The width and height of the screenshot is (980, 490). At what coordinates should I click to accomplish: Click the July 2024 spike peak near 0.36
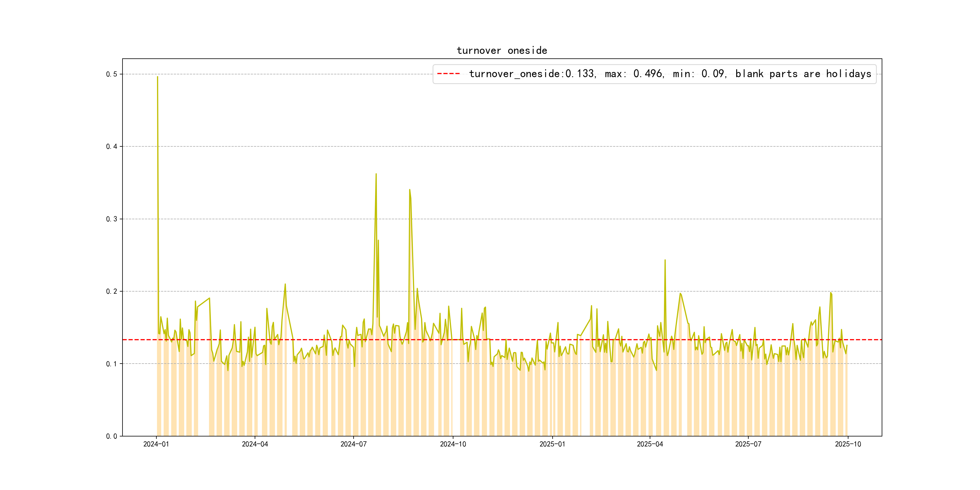click(x=376, y=174)
